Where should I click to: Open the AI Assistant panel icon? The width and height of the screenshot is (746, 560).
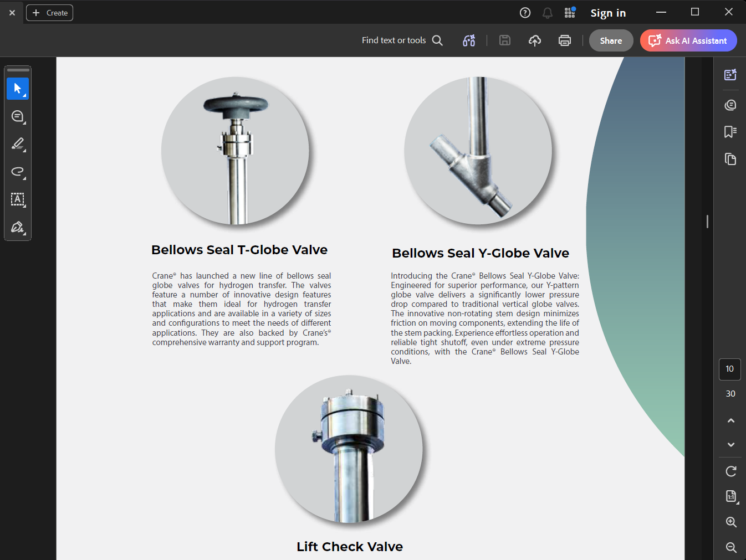[730, 75]
